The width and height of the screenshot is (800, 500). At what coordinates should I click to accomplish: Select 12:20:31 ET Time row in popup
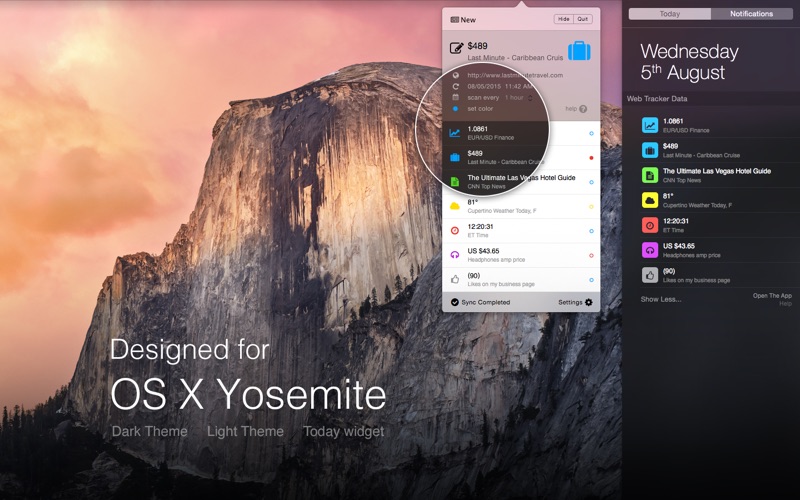tap(521, 231)
